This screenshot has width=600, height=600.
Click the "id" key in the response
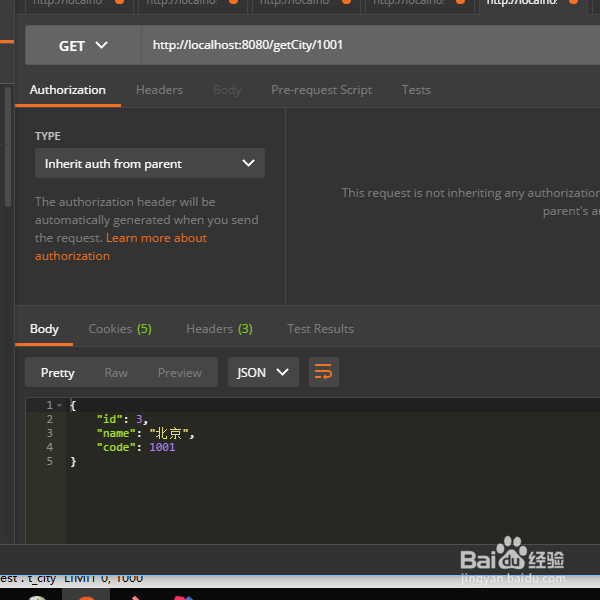coord(109,419)
